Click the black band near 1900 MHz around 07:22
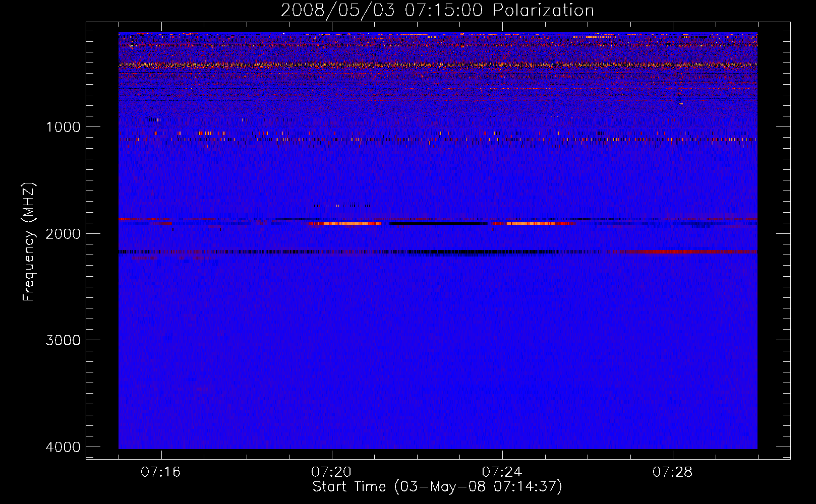 coord(439,223)
